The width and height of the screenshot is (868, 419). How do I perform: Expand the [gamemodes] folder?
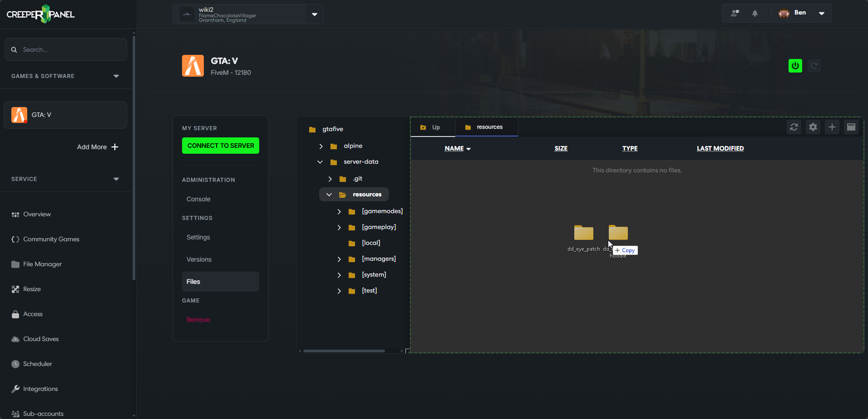[x=339, y=211]
